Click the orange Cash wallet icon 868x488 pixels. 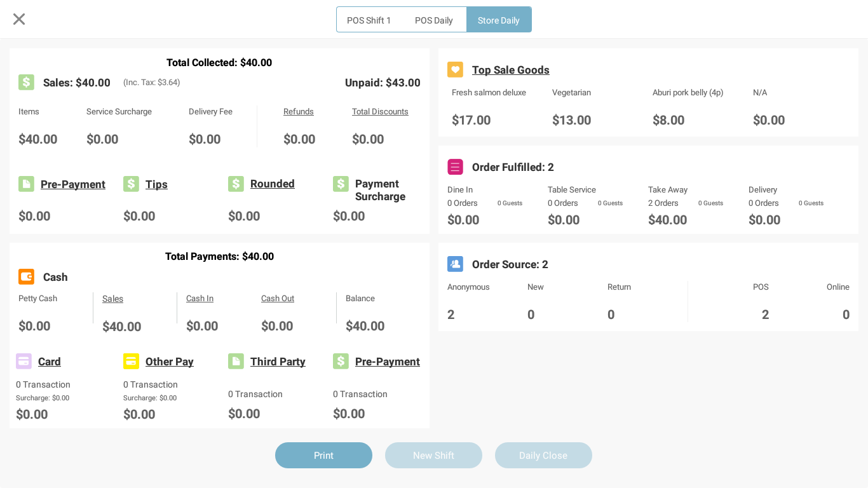pyautogui.click(x=26, y=276)
